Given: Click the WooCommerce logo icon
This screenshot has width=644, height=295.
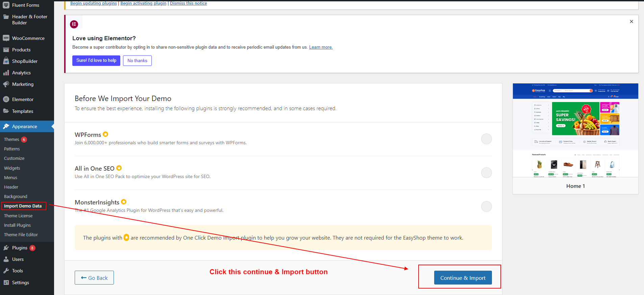Looking at the screenshot, I should tap(6, 38).
